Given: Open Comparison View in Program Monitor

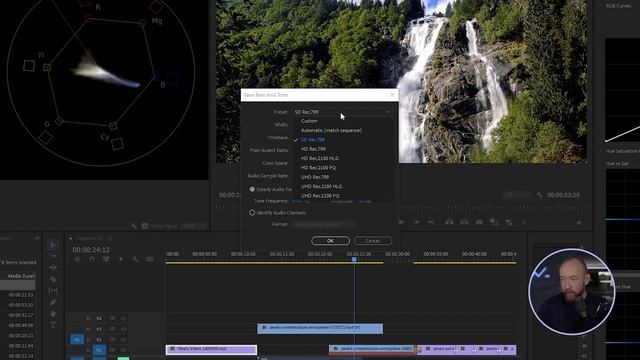Looking at the screenshot, I should point(494,222).
